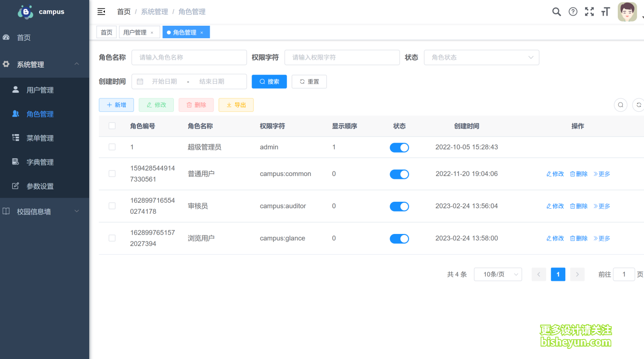Toggle fullscreen mode icon
Screen dimensions: 644x359
(589, 12)
